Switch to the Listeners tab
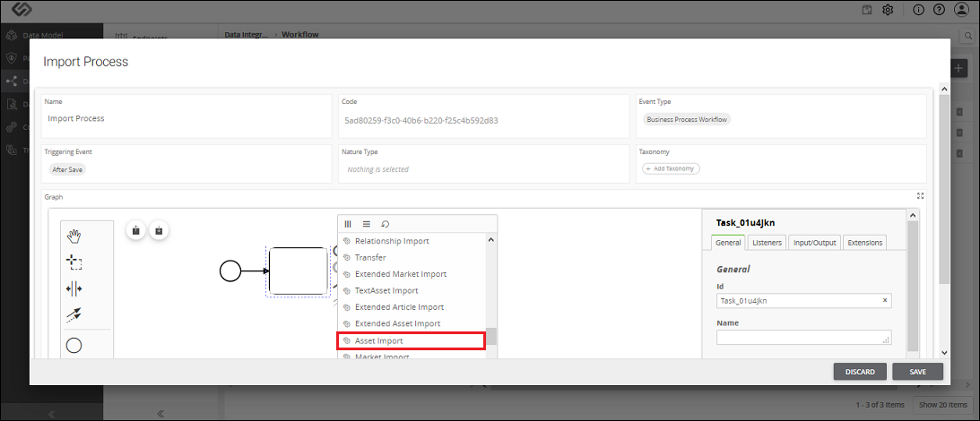 [x=767, y=243]
